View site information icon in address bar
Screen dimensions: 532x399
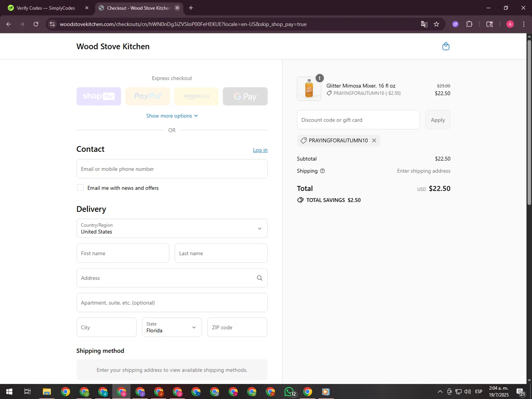52,24
